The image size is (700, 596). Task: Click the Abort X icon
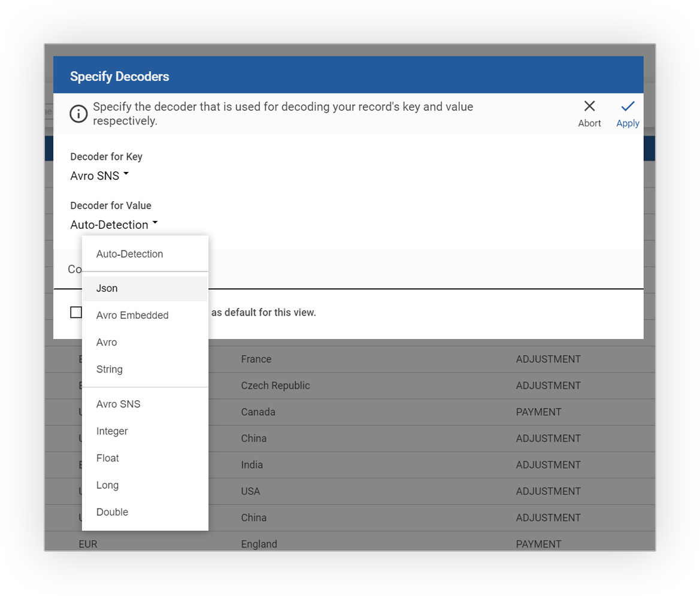tap(589, 106)
